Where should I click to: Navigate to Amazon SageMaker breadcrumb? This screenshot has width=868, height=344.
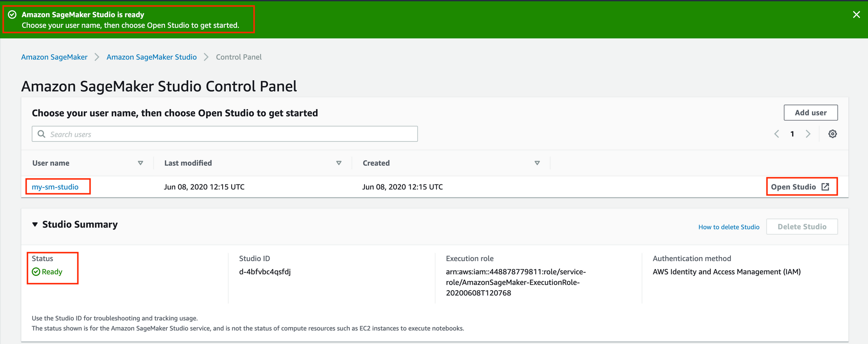[54, 57]
